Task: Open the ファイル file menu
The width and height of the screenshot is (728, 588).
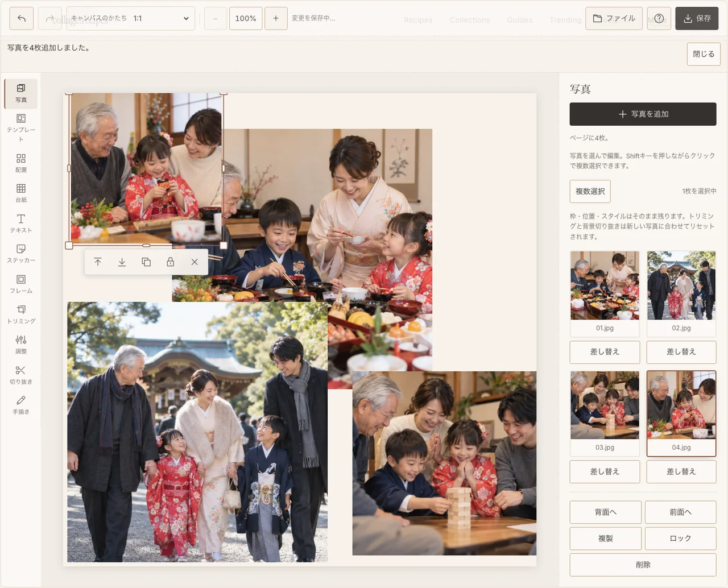Action: tap(614, 18)
